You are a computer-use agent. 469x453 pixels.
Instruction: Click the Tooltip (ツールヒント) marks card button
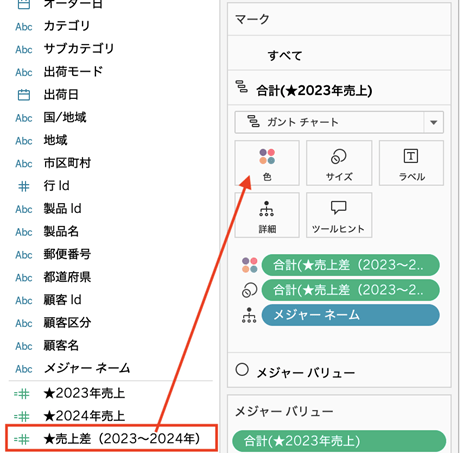click(339, 215)
